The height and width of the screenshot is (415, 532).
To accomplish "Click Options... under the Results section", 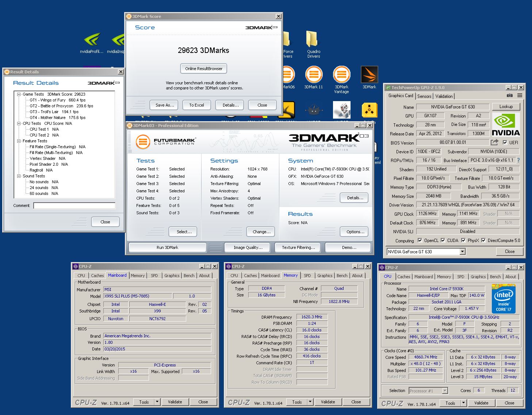I will tap(355, 232).
